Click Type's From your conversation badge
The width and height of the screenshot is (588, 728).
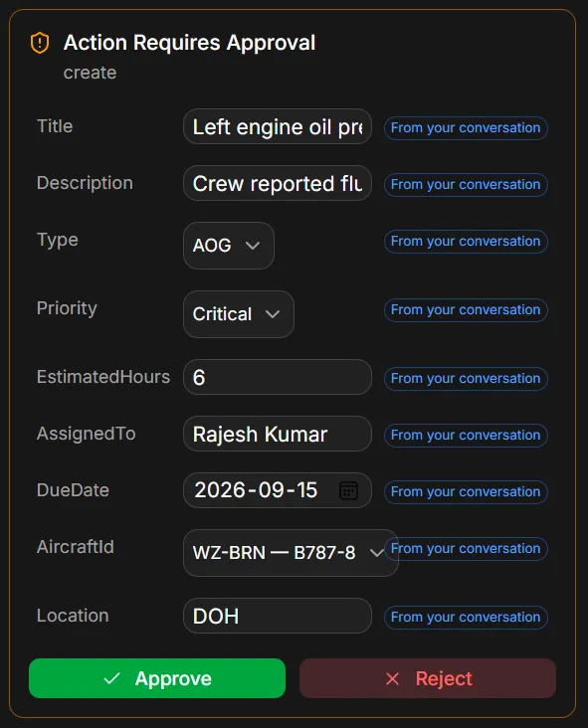click(466, 241)
